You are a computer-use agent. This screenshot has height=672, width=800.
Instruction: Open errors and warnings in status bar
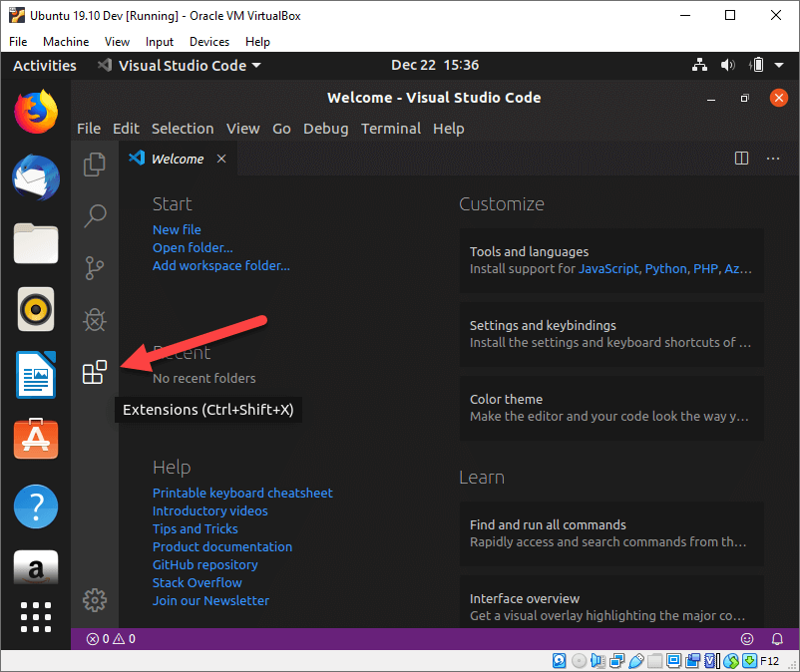(x=111, y=639)
